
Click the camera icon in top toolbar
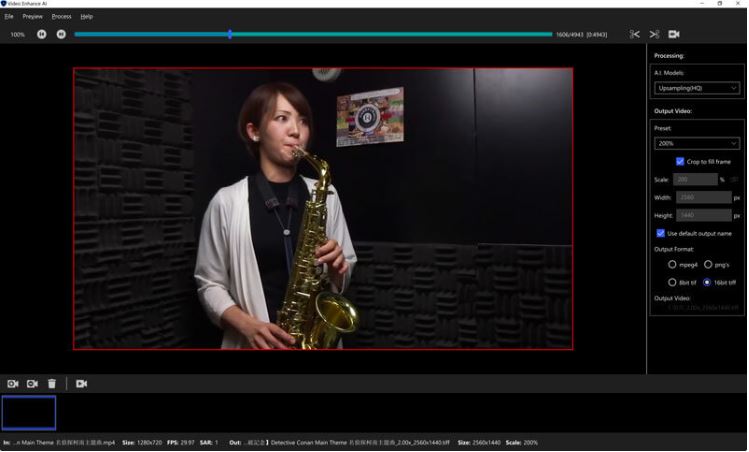point(674,34)
